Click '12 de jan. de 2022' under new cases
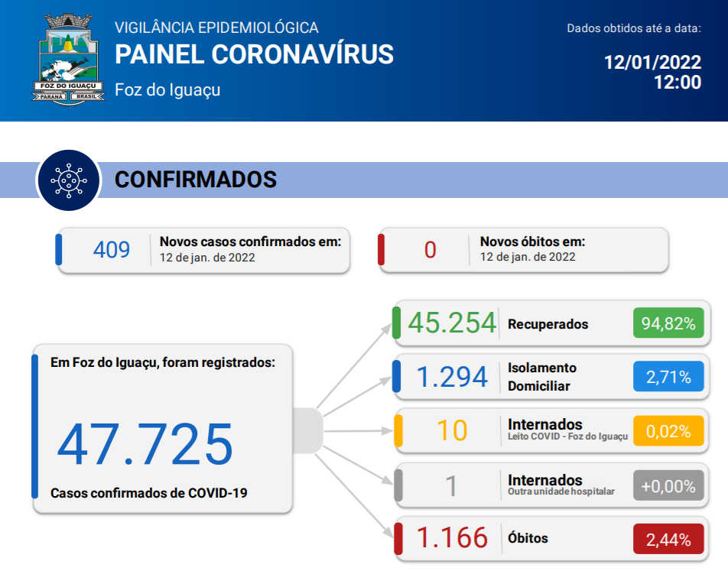This screenshot has width=728, height=571. [207, 258]
